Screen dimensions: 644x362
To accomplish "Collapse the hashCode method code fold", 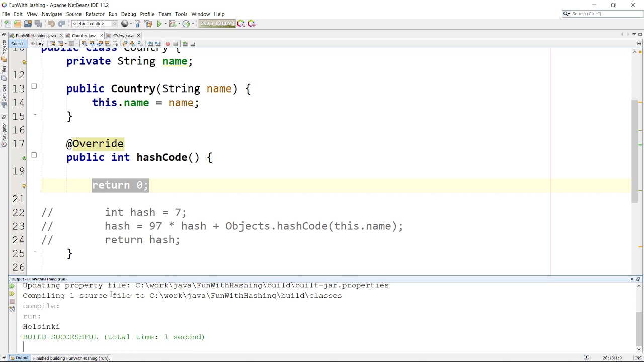I will coord(34,155).
